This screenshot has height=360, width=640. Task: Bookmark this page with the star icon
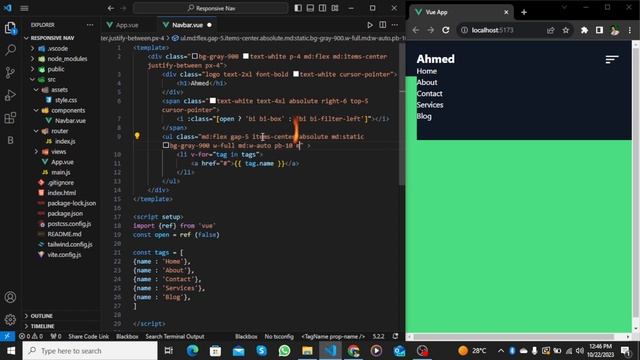(x=566, y=30)
